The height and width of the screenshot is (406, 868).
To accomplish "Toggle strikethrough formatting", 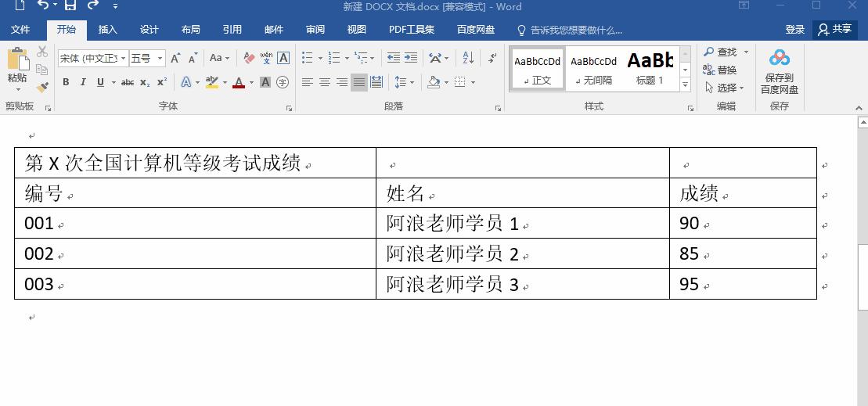I will [x=128, y=82].
